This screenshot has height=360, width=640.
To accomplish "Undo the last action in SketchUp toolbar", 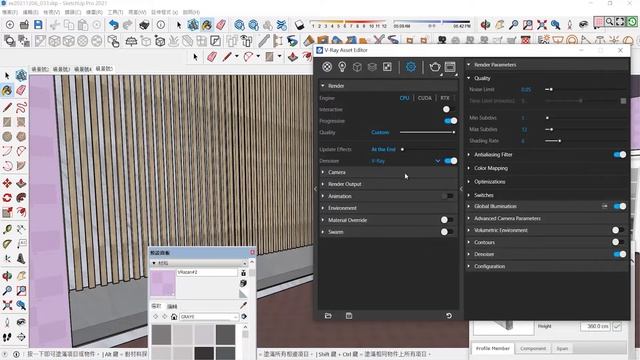I will 113,25.
